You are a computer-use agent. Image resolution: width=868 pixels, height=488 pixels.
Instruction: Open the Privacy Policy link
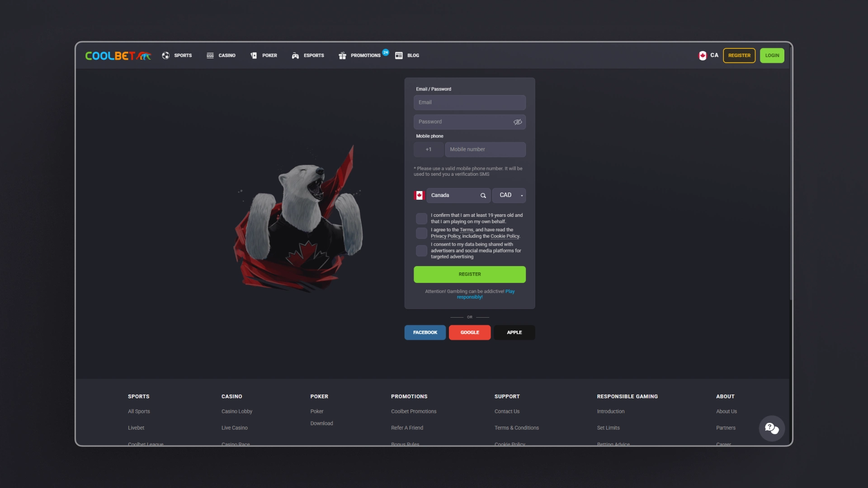click(x=445, y=236)
